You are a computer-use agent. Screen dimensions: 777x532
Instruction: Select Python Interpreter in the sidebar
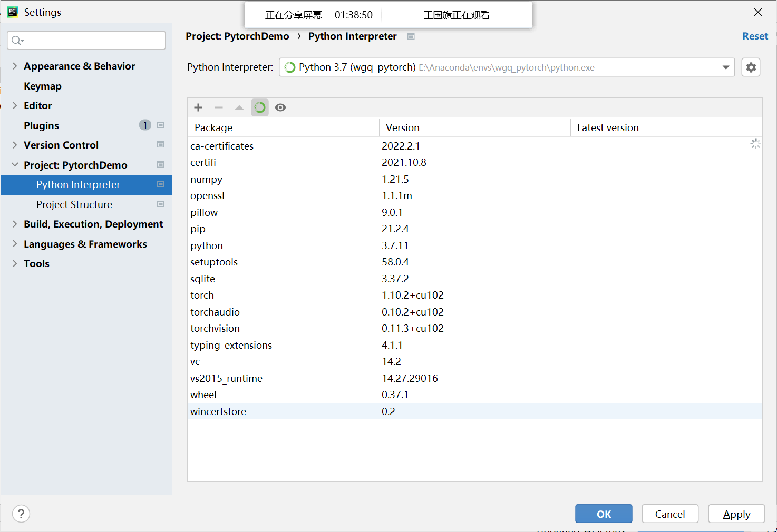pos(86,185)
